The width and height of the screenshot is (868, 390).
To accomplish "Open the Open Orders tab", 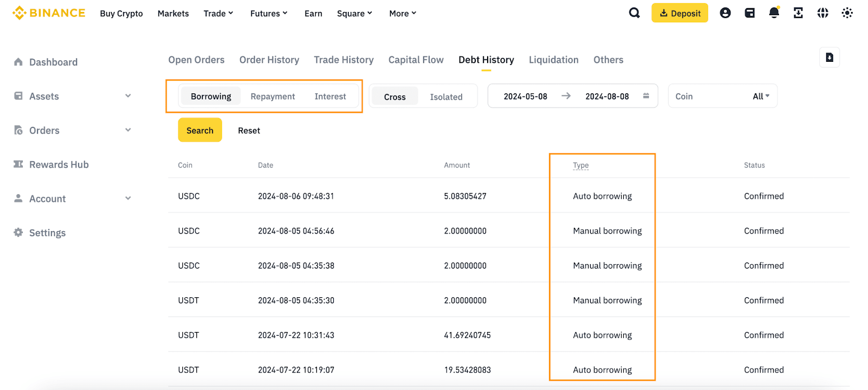I will click(196, 60).
